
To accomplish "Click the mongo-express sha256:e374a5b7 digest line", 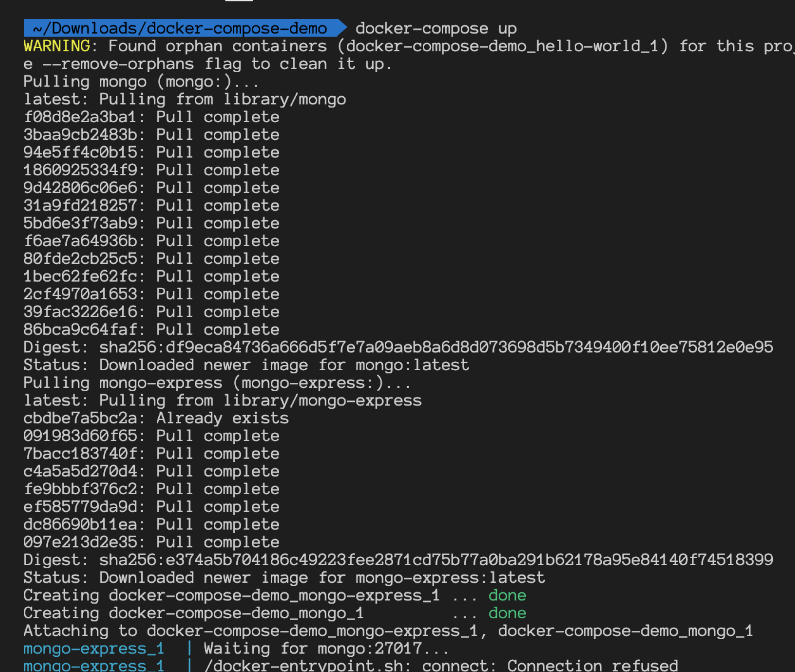I will tap(398, 560).
